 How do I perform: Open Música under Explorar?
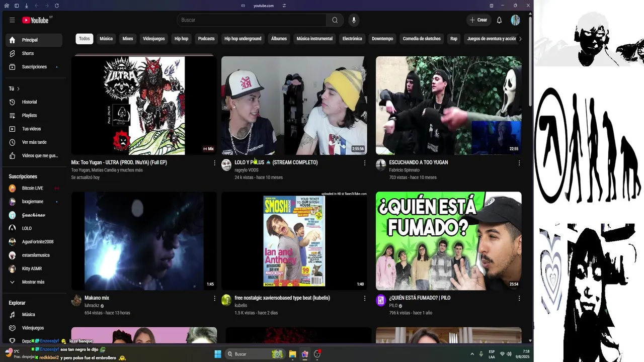34,315
